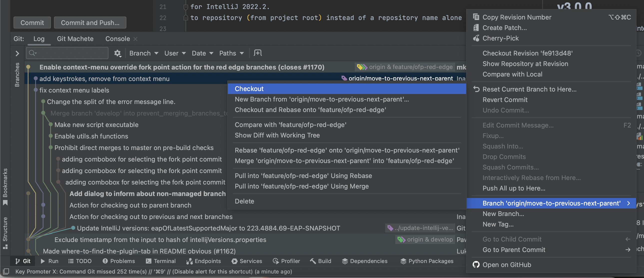Open the Git log settings gear

click(x=117, y=53)
